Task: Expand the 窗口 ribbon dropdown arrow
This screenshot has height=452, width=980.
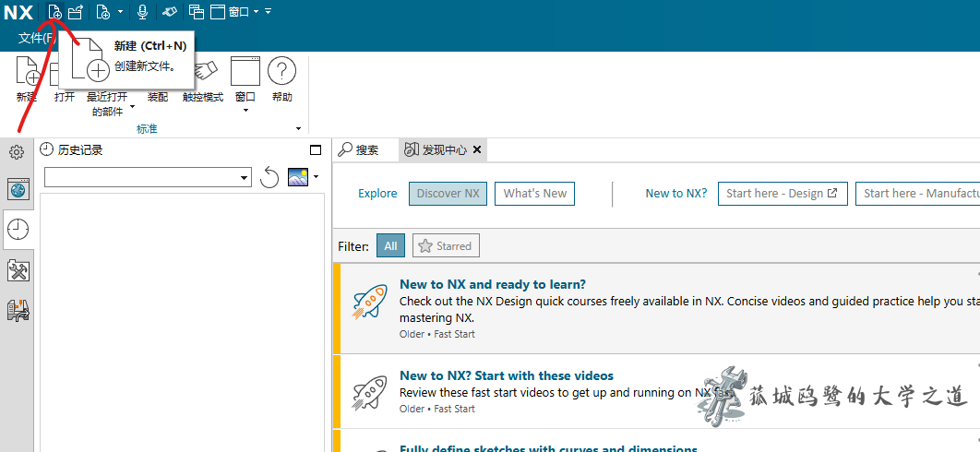Action: pyautogui.click(x=245, y=111)
